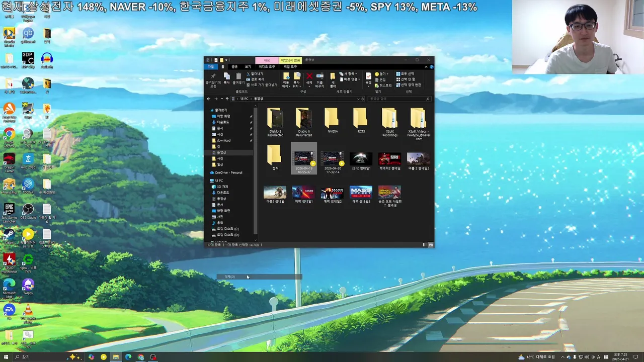644x362 pixels.
Task: Open the 파일 (File) ribbon tab
Action: point(211,66)
